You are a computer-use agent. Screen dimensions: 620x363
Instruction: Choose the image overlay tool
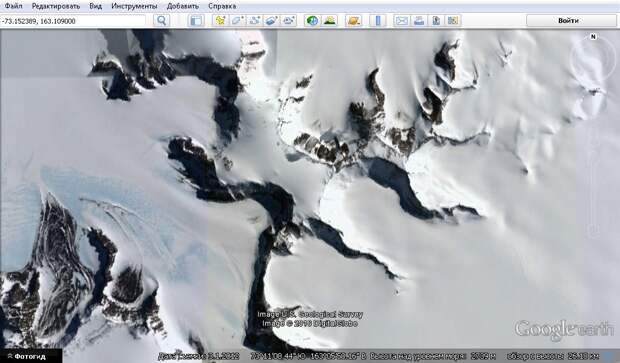click(271, 21)
